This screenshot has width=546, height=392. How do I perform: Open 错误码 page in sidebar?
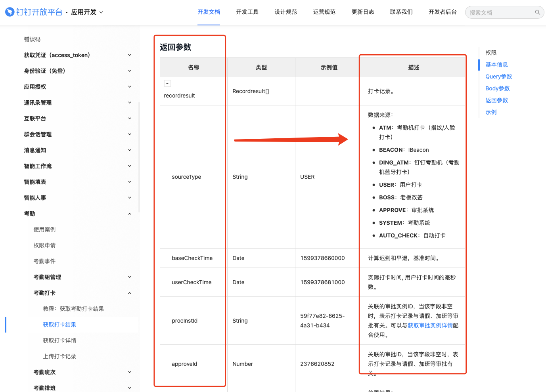pyautogui.click(x=32, y=39)
